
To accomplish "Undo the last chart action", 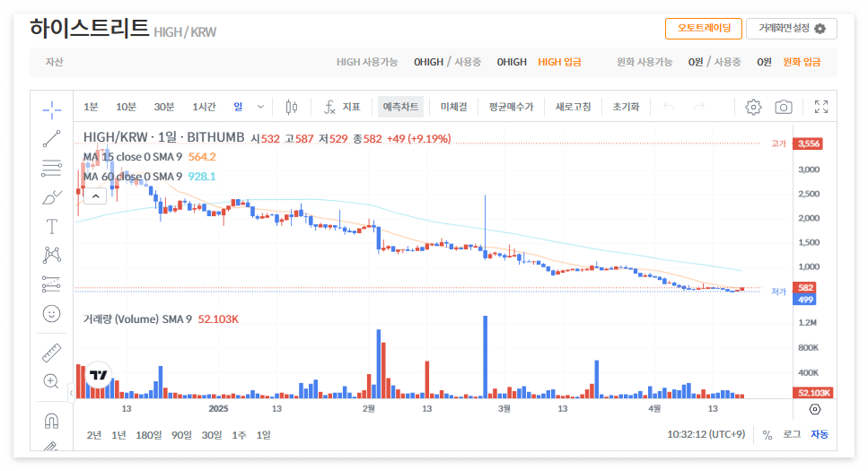I will pos(669,106).
